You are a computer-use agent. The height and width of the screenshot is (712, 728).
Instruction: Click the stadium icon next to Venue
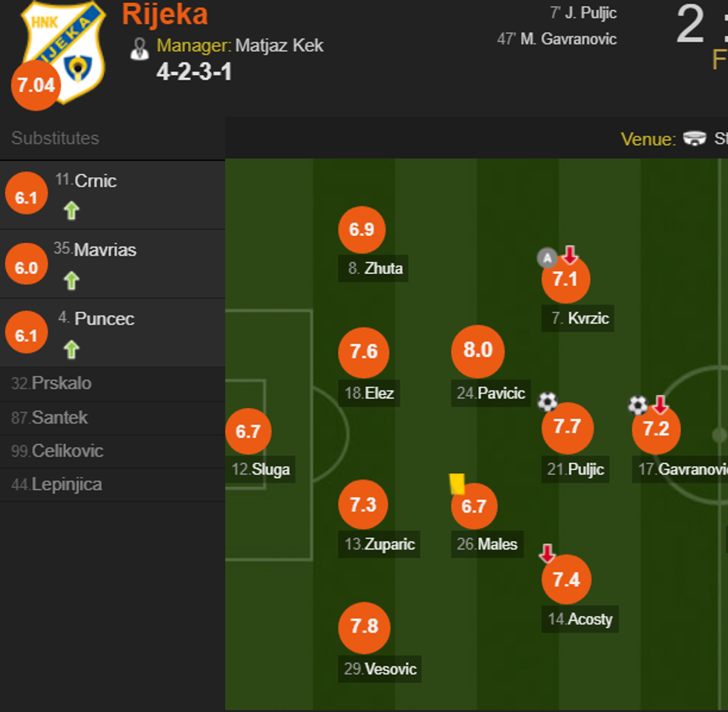[694, 139]
